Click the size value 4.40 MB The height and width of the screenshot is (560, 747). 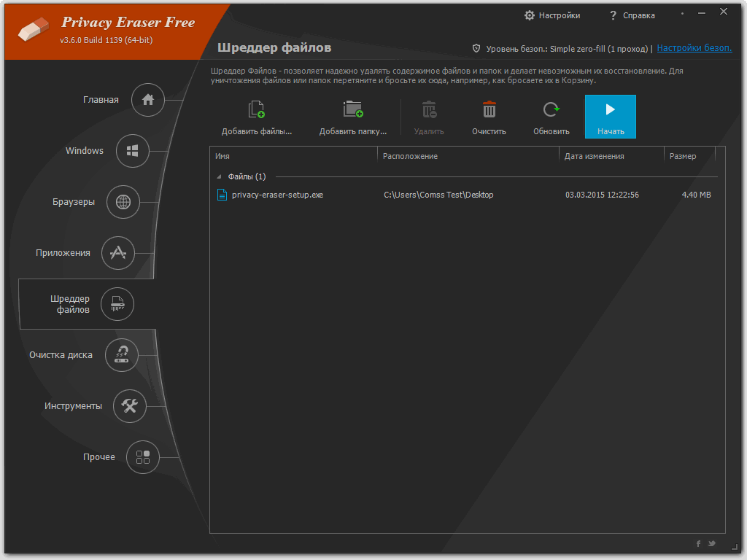[x=696, y=195]
